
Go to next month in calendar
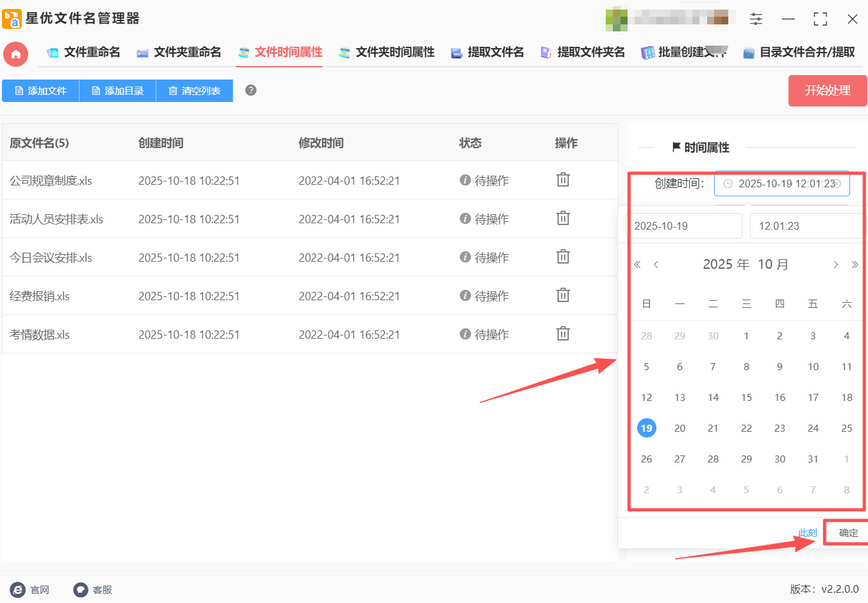(x=835, y=264)
